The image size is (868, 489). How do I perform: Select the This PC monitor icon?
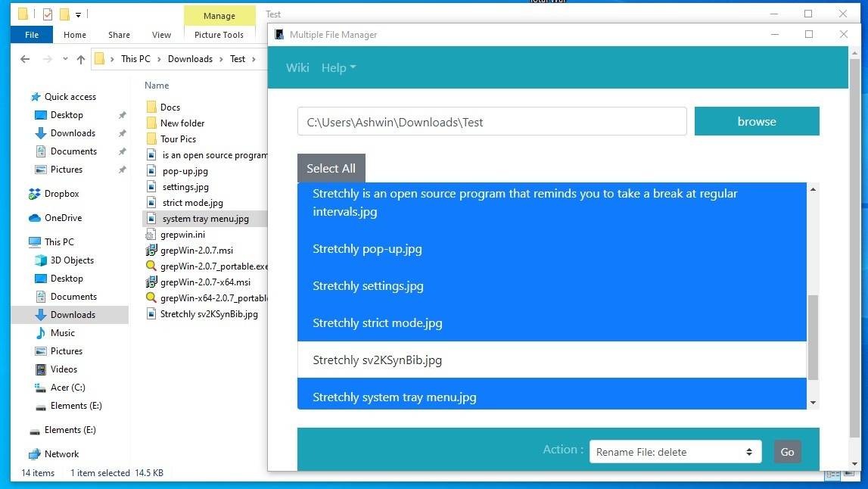click(34, 242)
